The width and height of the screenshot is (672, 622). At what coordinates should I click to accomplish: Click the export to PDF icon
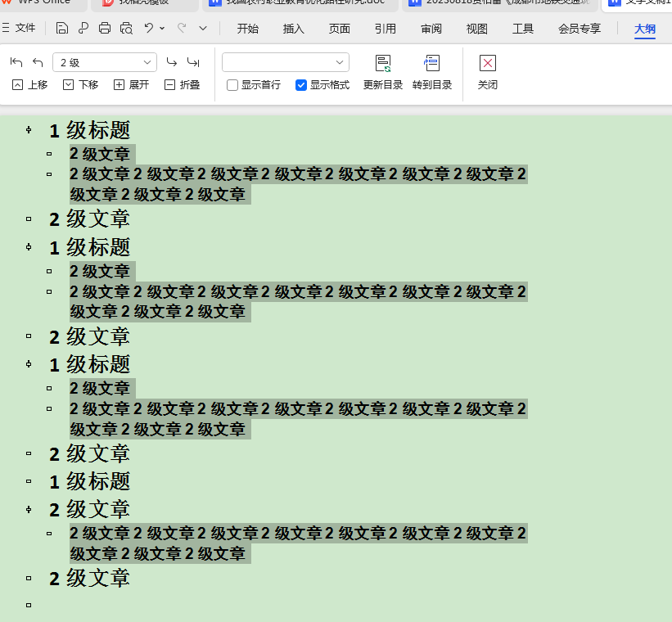(83, 29)
